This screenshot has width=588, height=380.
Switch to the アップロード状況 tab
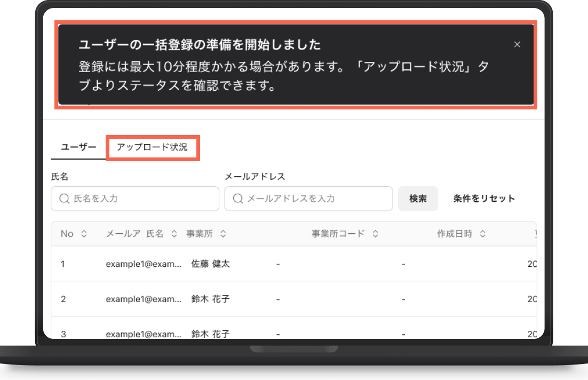pos(152,147)
